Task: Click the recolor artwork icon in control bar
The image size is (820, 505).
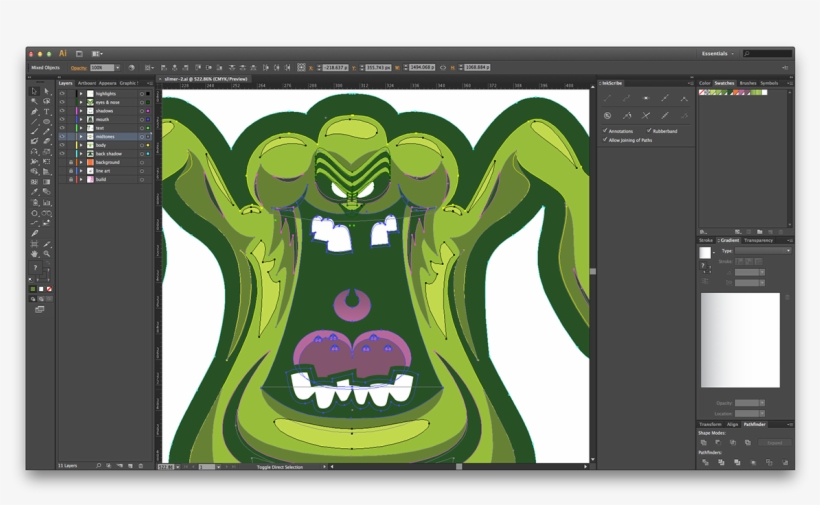Action: click(131, 67)
